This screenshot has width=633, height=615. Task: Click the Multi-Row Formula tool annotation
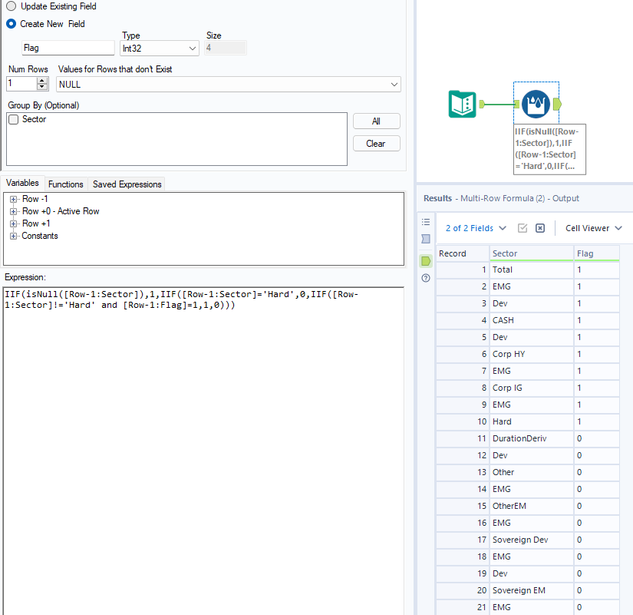pyautogui.click(x=549, y=149)
